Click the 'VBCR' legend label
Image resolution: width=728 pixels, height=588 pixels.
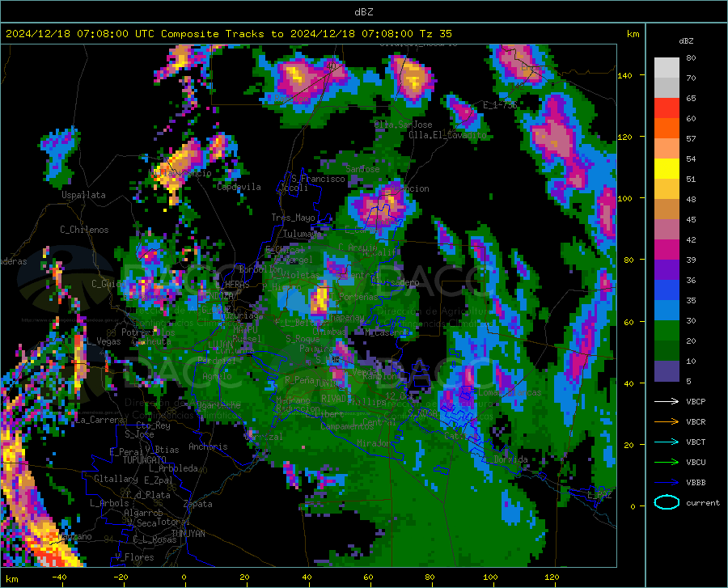pyautogui.click(x=696, y=422)
